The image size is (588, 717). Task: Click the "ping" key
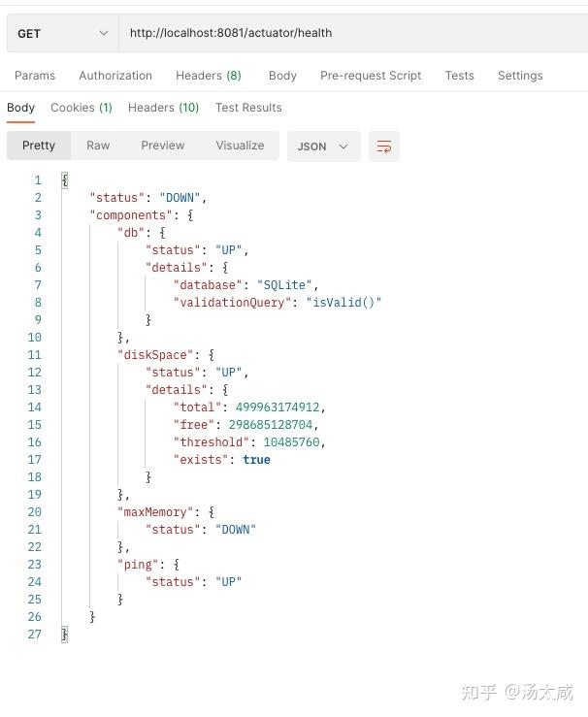[x=138, y=565]
